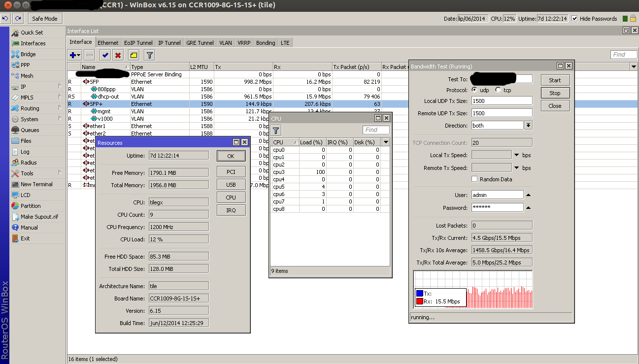
Task: Click the red Rx color swatch
Action: click(x=420, y=301)
